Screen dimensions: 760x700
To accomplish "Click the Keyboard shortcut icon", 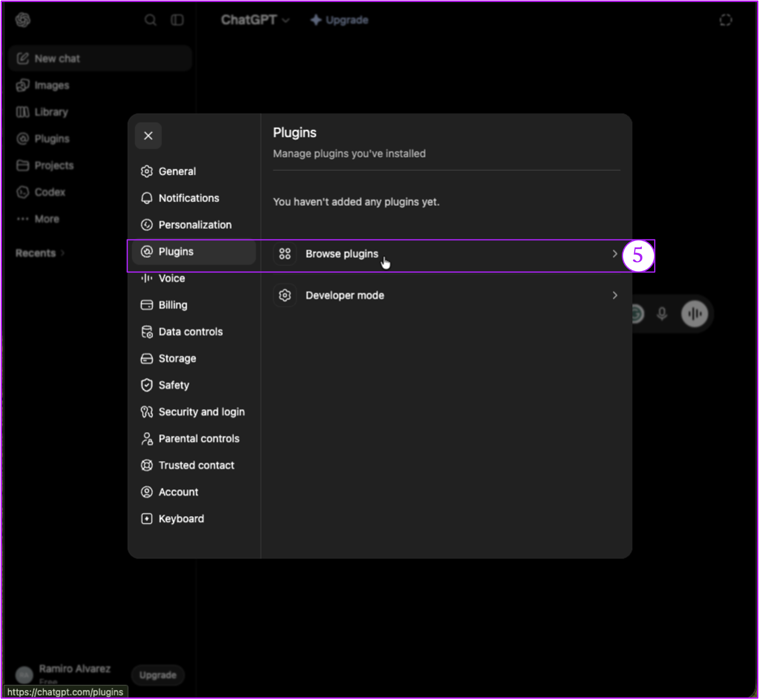I will 147,519.
